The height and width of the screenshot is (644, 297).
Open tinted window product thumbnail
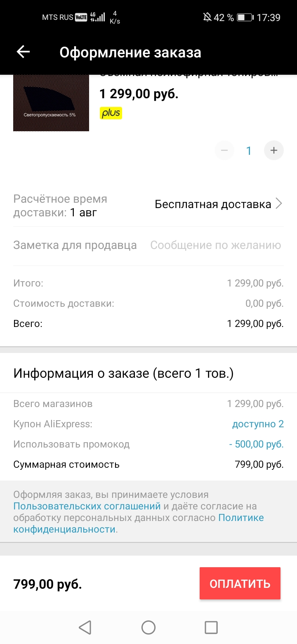coord(51,103)
